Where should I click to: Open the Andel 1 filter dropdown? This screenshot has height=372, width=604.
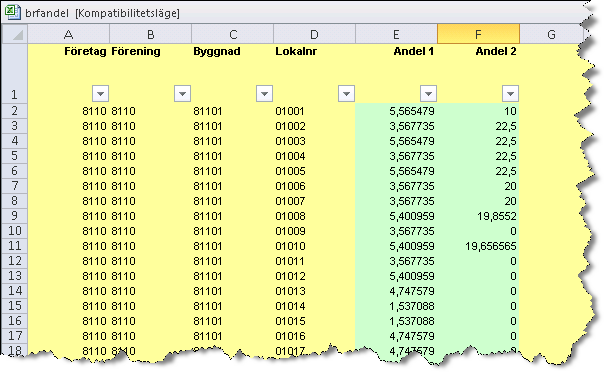428,94
